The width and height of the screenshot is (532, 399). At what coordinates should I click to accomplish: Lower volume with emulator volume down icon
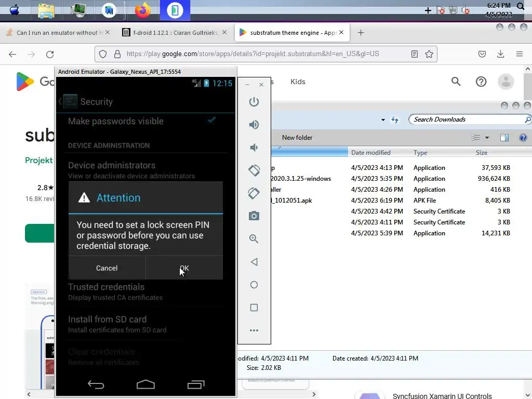[254, 148]
